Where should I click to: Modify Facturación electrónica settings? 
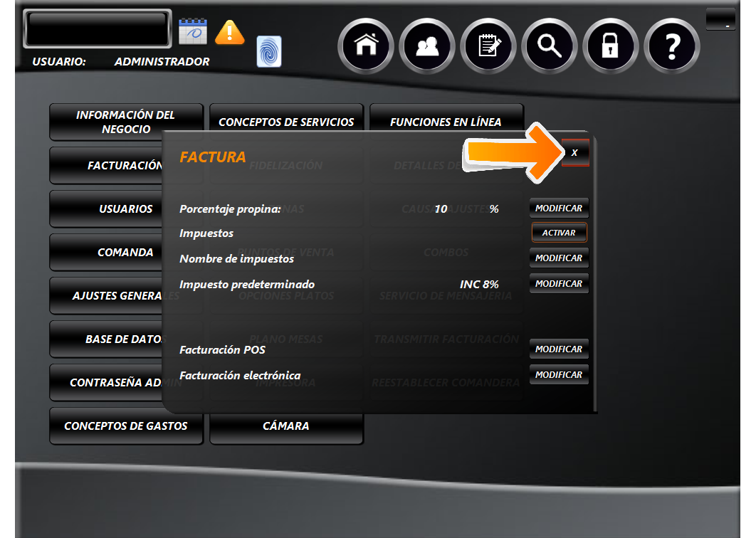[559, 375]
